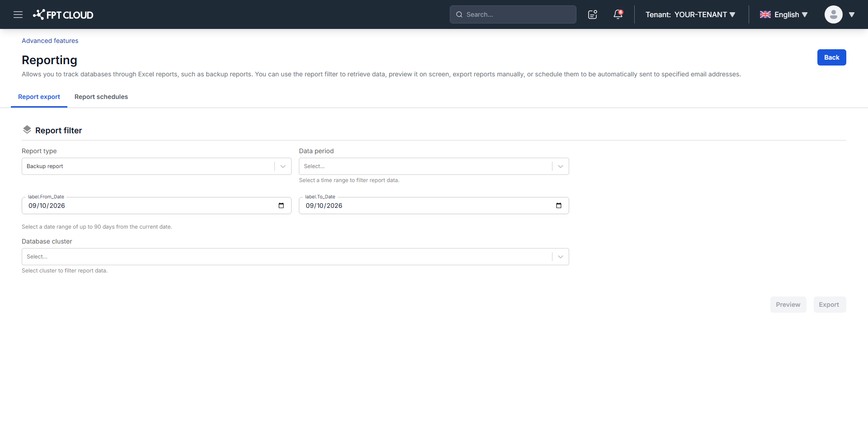This screenshot has width=868, height=427.
Task: Expand the Database cluster chevron
Action: coord(561,257)
